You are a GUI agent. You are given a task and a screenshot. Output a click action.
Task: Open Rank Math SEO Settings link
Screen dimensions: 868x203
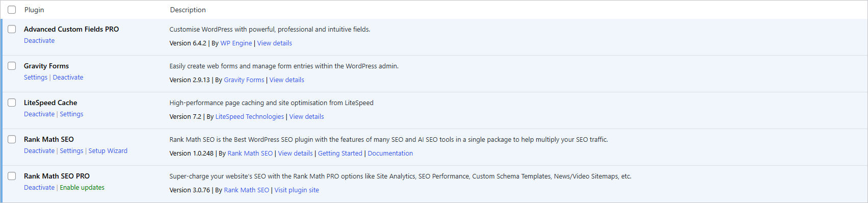(71, 151)
